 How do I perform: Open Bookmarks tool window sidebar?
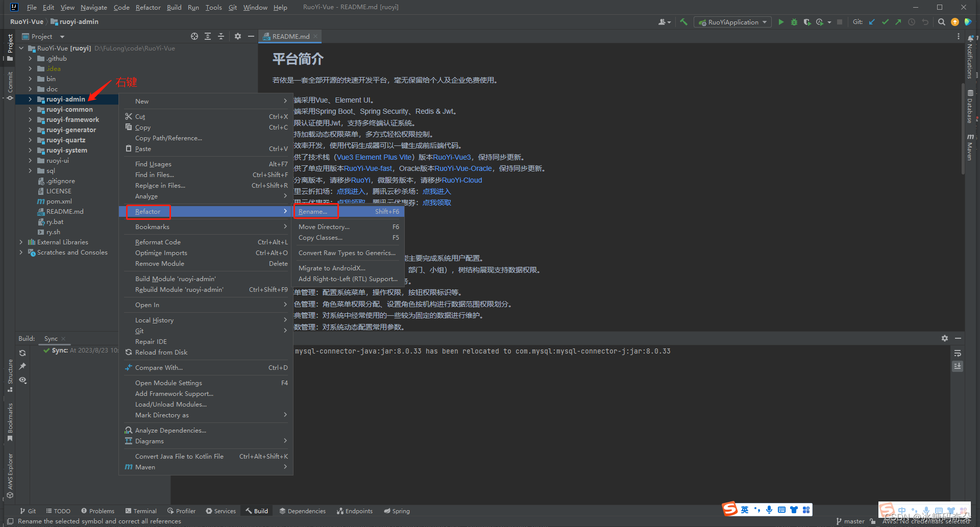[10, 422]
